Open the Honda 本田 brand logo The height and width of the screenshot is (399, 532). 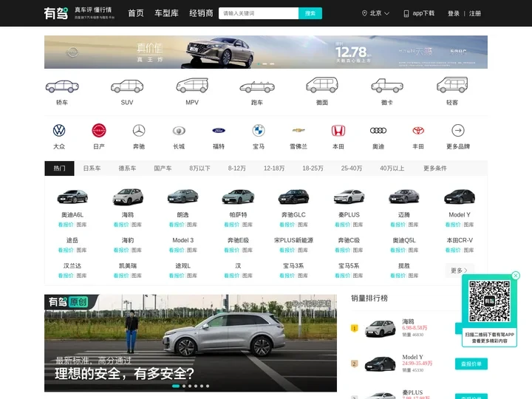click(338, 130)
